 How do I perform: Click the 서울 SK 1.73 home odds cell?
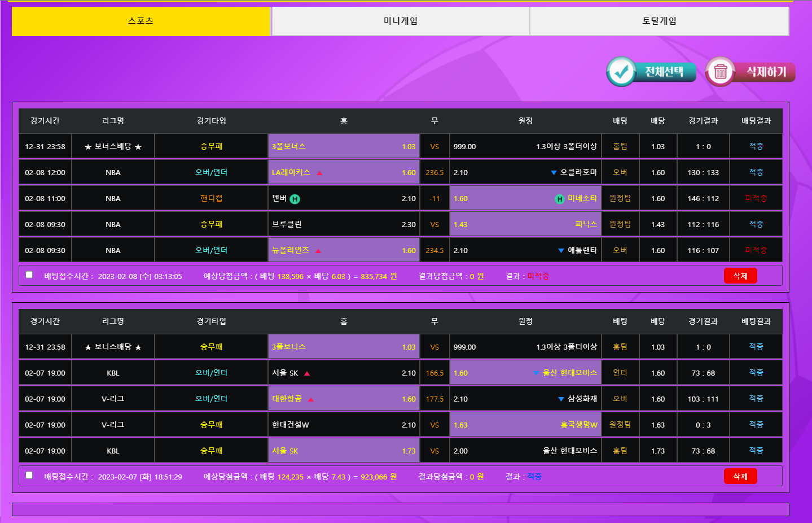pyautogui.click(x=344, y=451)
